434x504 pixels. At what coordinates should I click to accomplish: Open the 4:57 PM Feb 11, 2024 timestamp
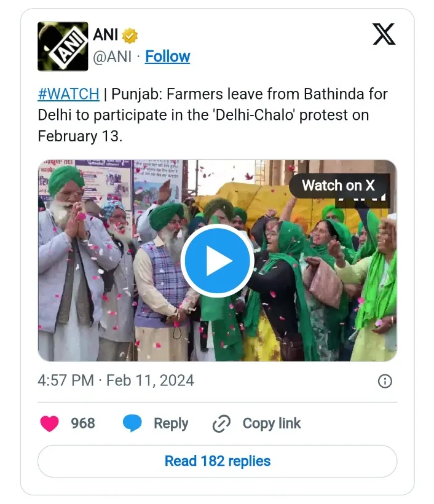(116, 380)
